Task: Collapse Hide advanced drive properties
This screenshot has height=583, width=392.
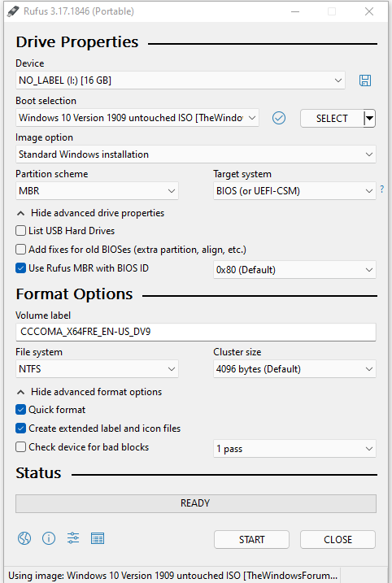Action: coord(91,213)
